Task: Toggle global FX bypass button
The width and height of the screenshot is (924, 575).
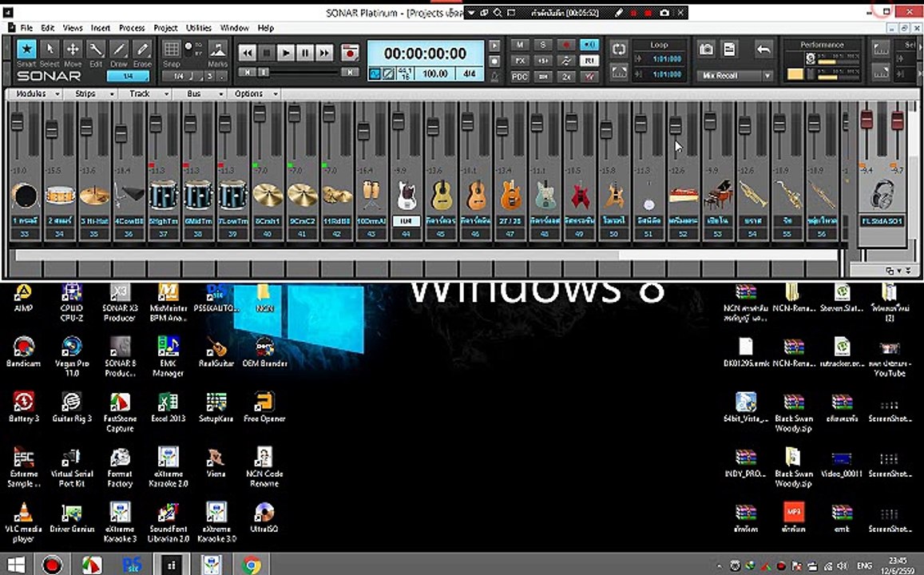Action: coord(519,61)
